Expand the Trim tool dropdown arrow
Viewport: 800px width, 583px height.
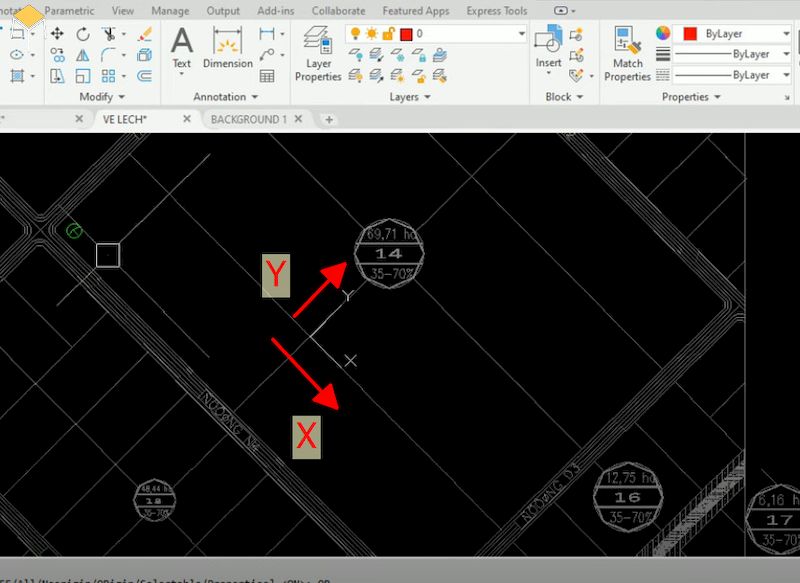[x=123, y=34]
